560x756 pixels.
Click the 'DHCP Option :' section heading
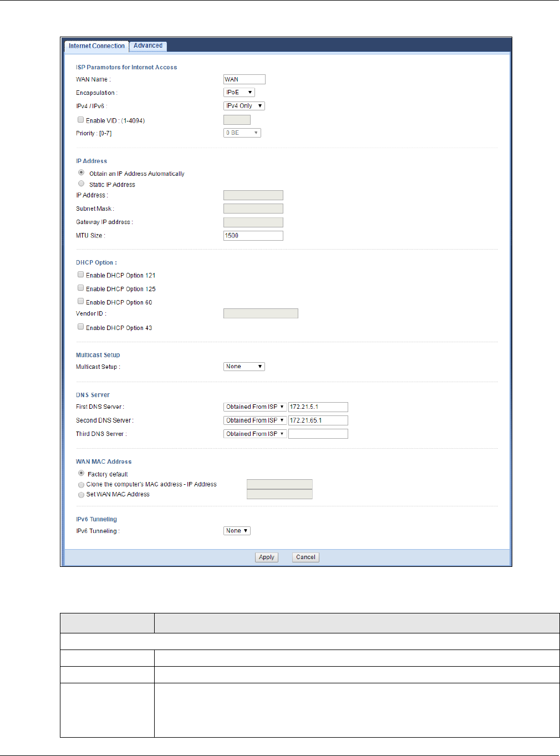(96, 262)
